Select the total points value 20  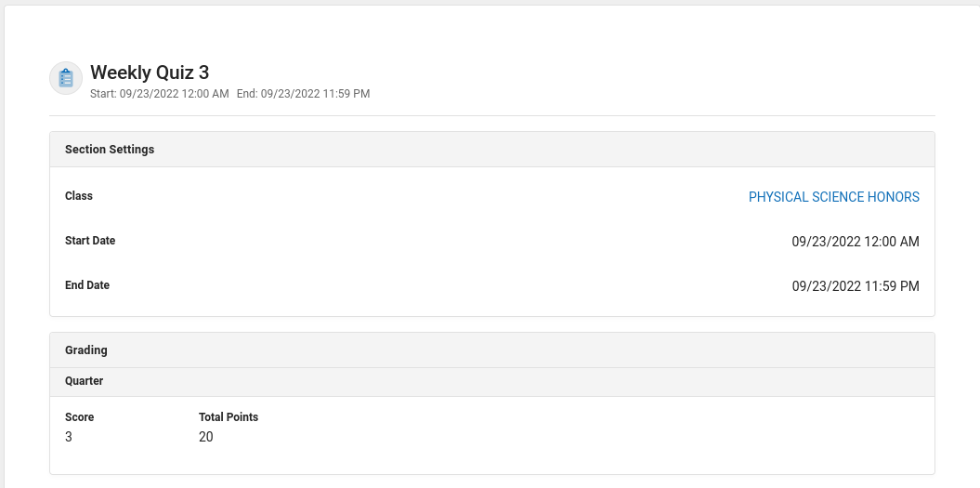[x=206, y=437]
